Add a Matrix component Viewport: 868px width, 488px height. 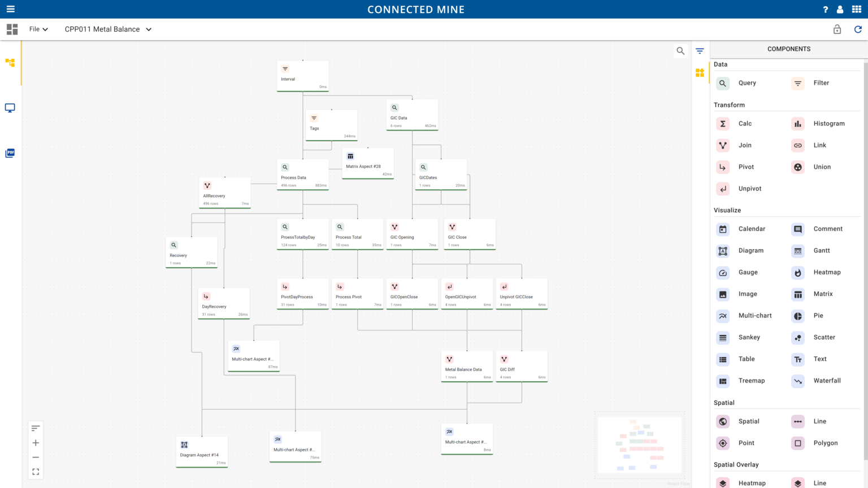coord(823,294)
